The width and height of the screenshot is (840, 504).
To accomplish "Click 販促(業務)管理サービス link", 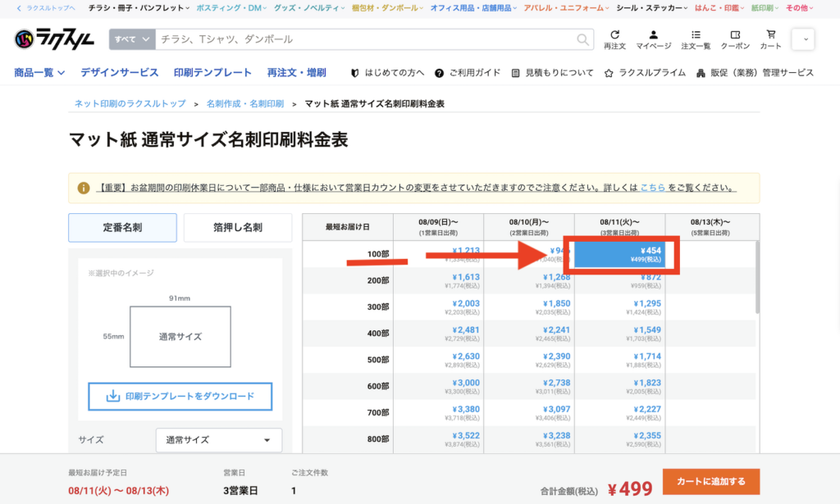I will point(755,73).
